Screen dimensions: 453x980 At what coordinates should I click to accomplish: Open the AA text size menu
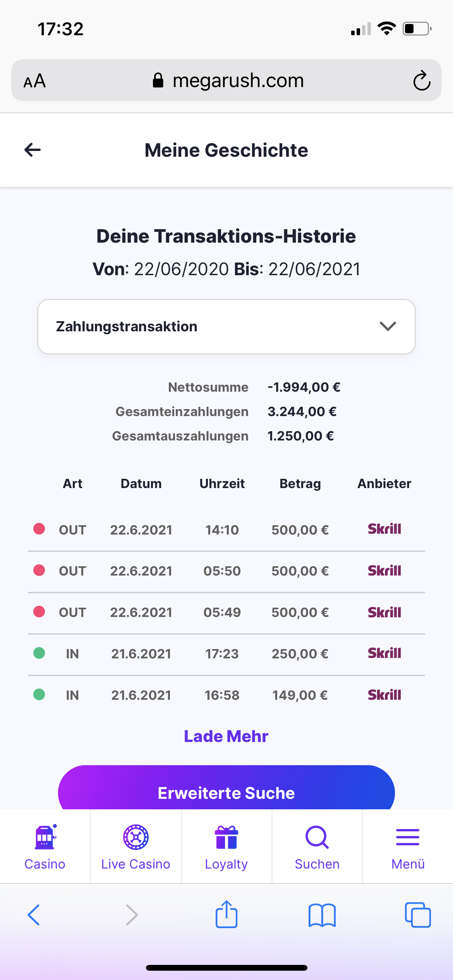(x=35, y=81)
